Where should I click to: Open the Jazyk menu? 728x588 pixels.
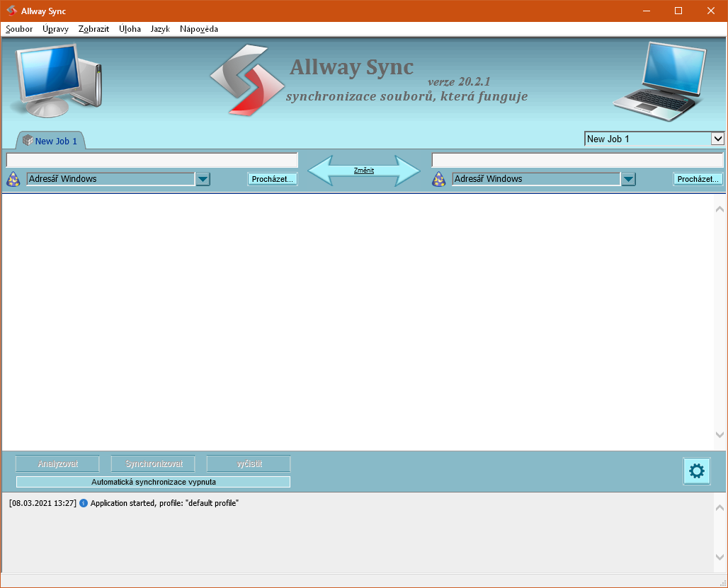click(x=160, y=29)
